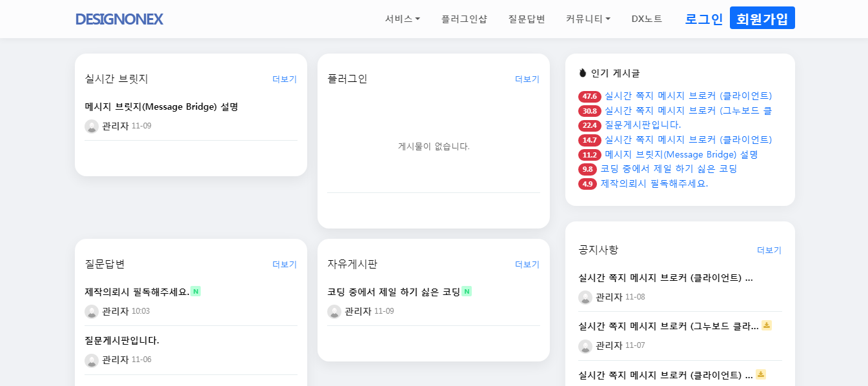
Task: Click the download icon on the 그누보드 notice
Action: [x=766, y=325]
